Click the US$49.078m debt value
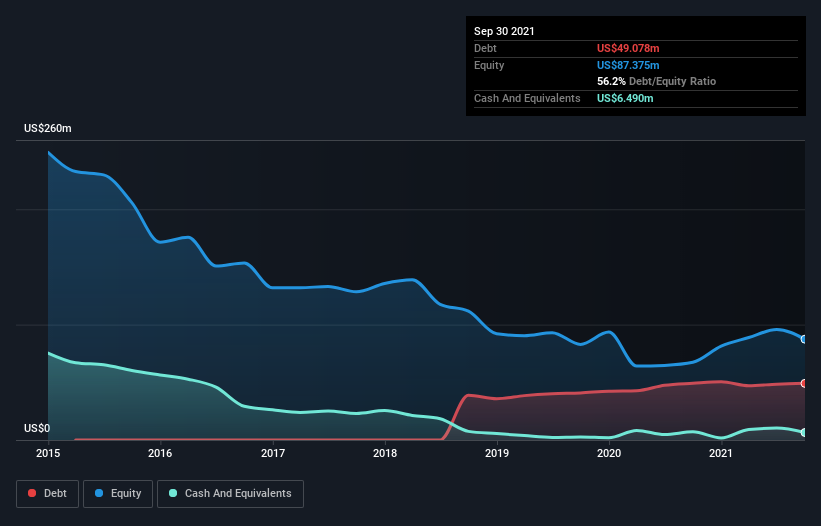 [628, 48]
